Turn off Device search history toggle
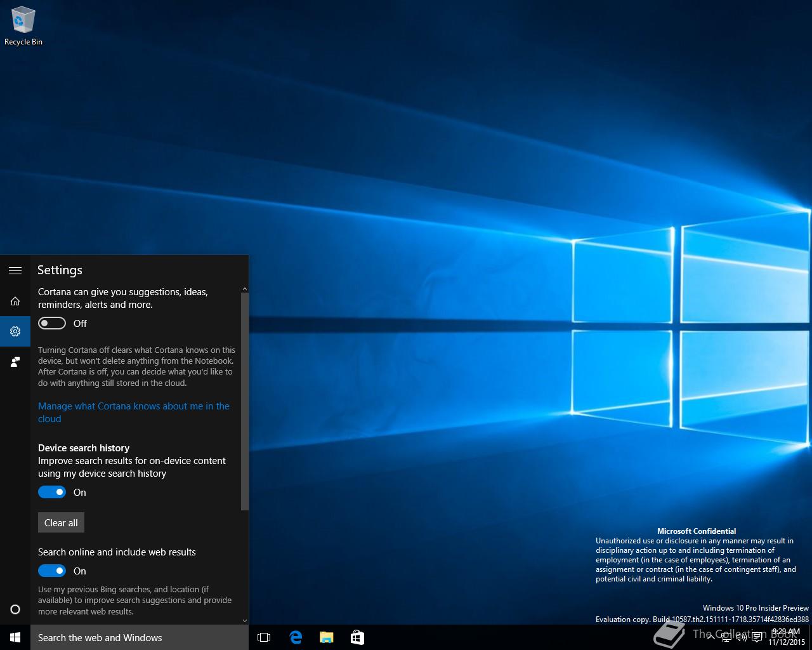 coord(52,492)
